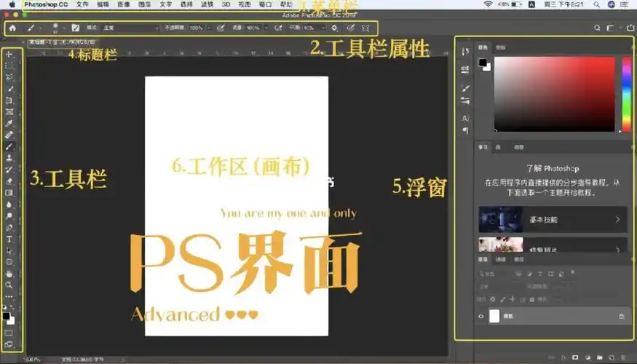This screenshot has width=637, height=364.
Task: Click the foreground color swatch in left toolbar
Action: click(6, 317)
